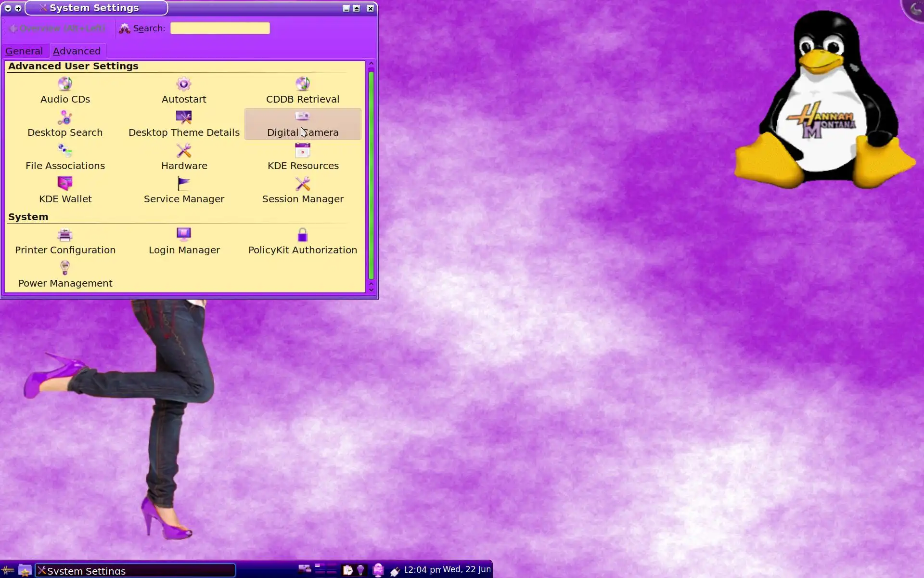Focus the Search input field
924x578 pixels.
[x=220, y=28]
